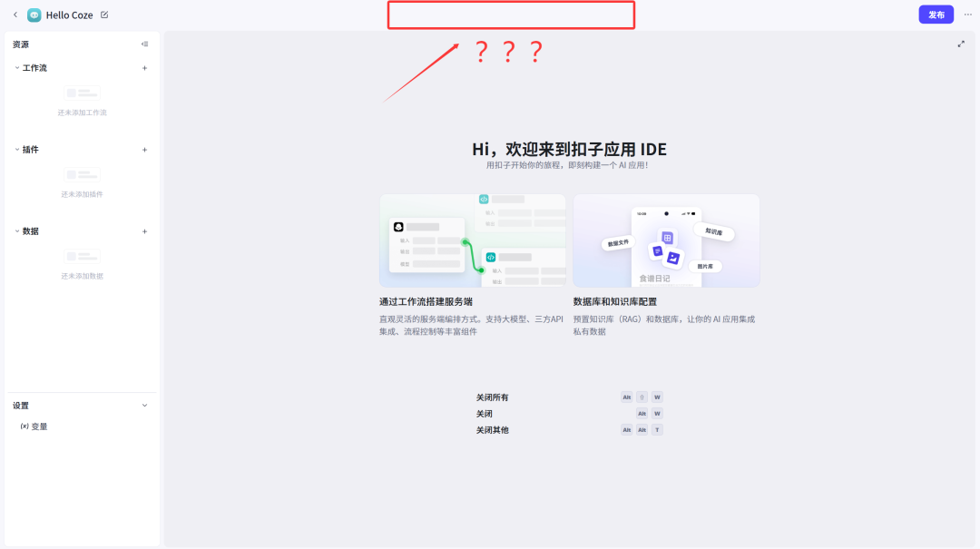Click the Hi 欢迎来到扣子应用 IDE heading

[x=569, y=149]
